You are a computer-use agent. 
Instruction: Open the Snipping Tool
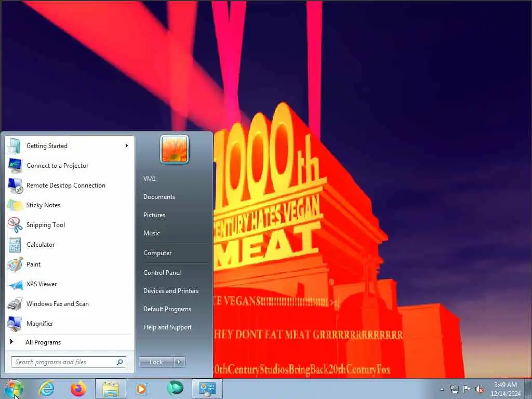click(x=70, y=224)
